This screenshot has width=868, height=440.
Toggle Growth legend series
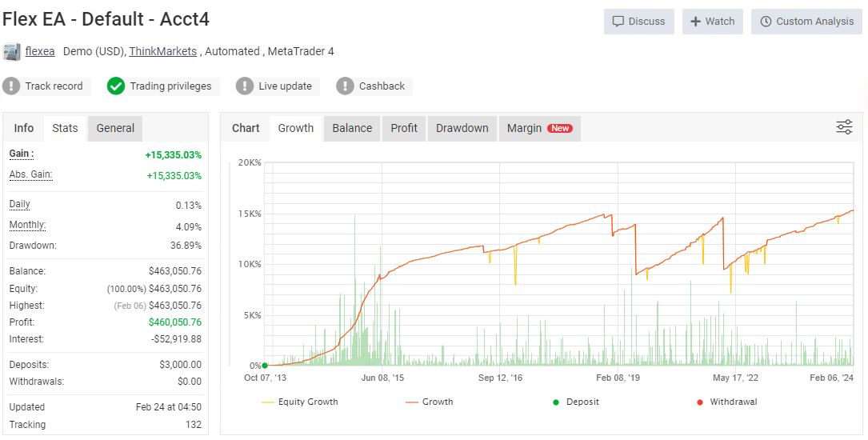point(429,402)
